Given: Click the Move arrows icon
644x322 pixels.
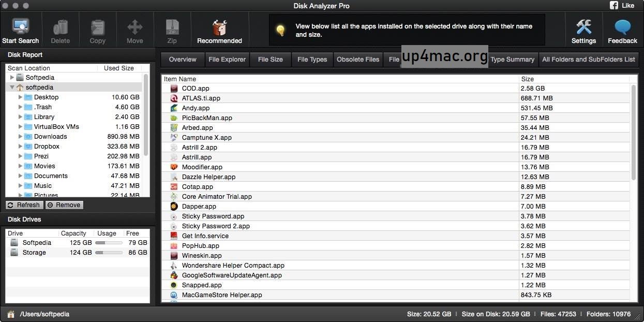Looking at the screenshot, I should click(x=134, y=26).
